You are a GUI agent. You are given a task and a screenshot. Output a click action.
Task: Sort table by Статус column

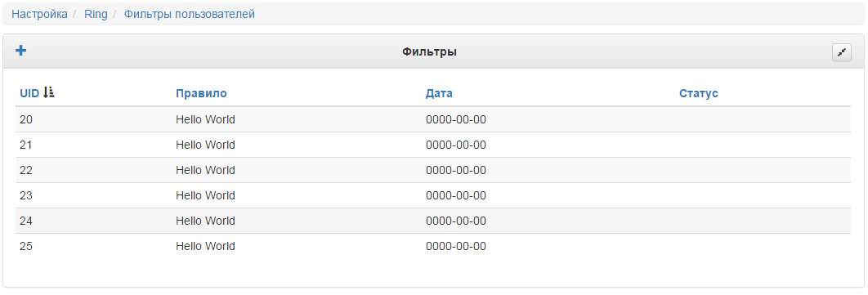point(699,93)
